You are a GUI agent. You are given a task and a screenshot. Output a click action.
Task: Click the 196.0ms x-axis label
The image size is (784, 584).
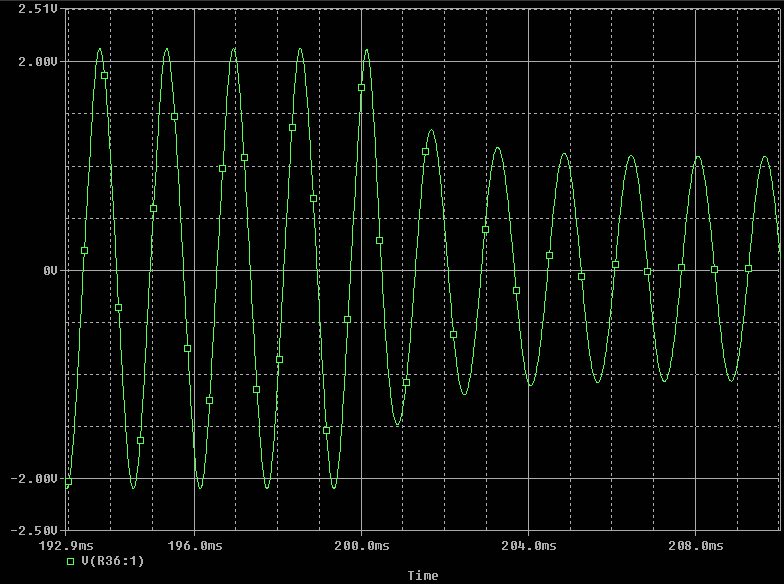(194, 546)
